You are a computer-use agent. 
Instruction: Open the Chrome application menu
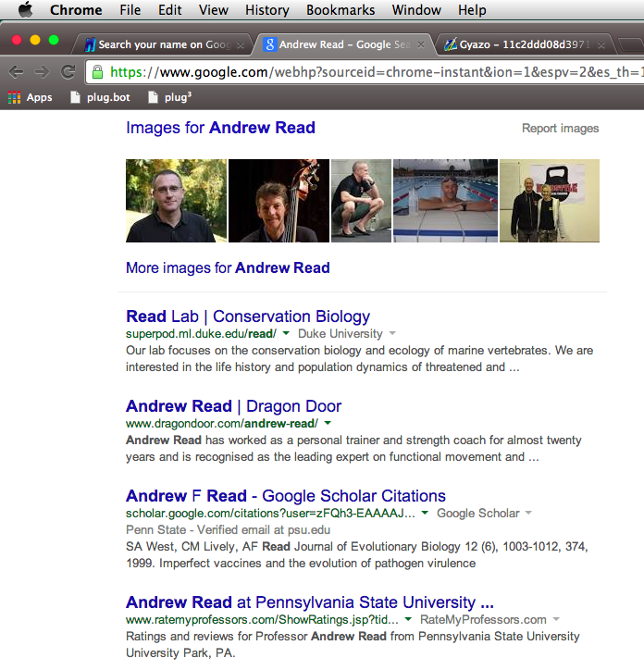click(x=76, y=10)
